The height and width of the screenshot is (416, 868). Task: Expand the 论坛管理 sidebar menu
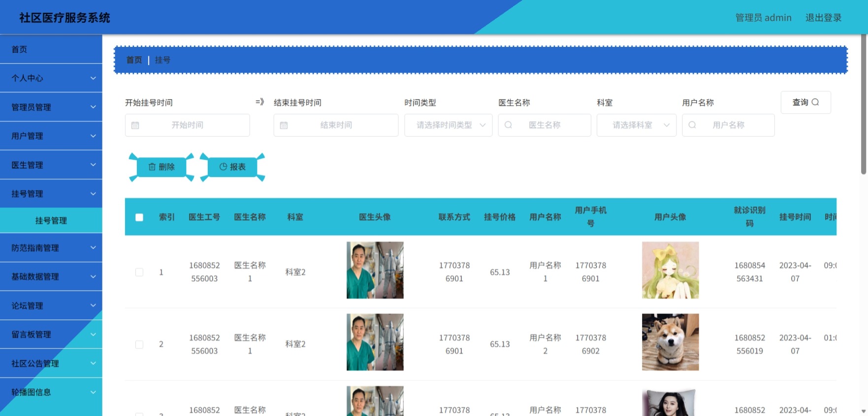click(x=51, y=306)
